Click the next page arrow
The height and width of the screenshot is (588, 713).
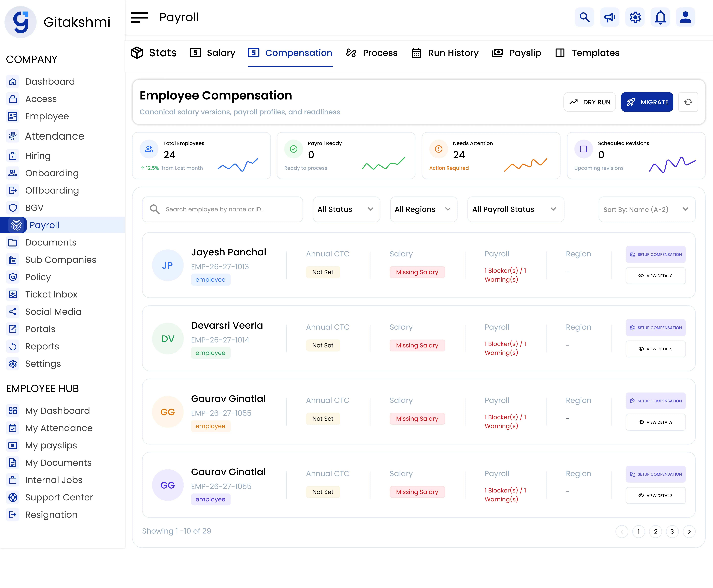click(689, 531)
